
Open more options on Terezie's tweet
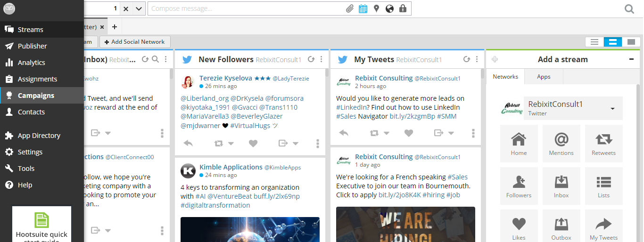tap(318, 143)
